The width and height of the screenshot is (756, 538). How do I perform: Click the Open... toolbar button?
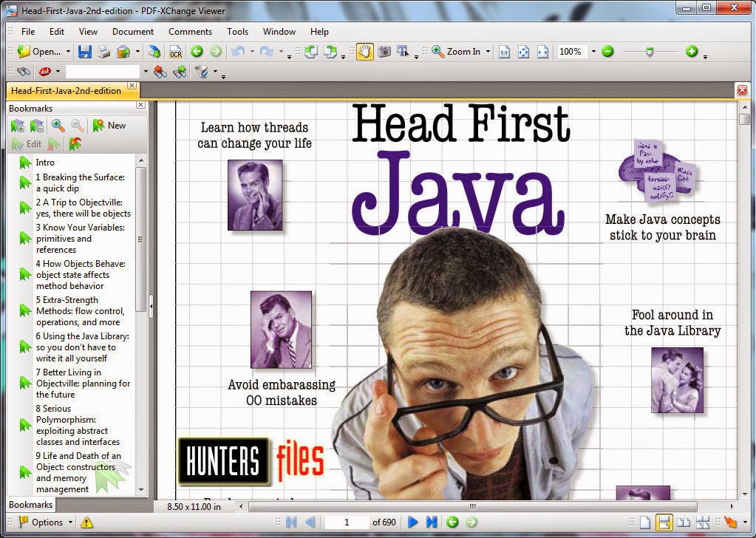39,52
